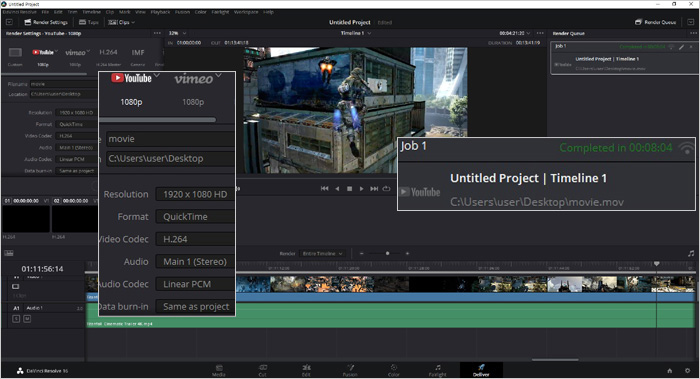Open the Audio Codec Linear PCM dropdown
The image size is (700, 379).
[76, 159]
